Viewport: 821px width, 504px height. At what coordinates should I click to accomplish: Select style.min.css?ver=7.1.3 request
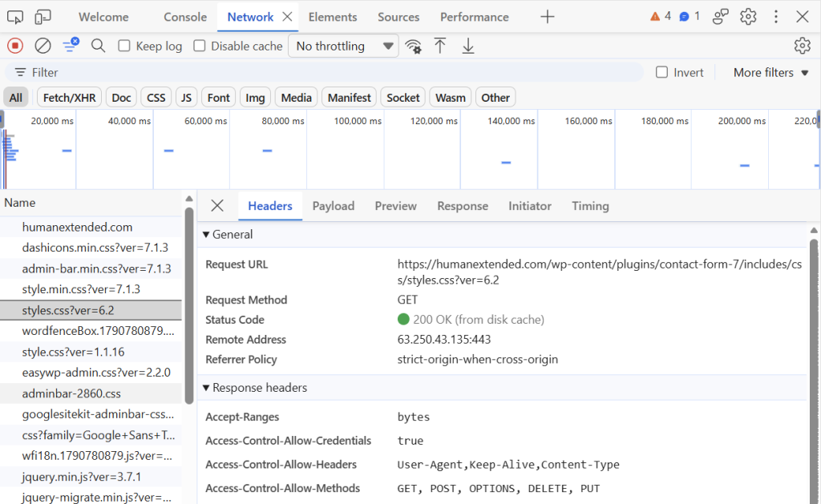(x=91, y=289)
